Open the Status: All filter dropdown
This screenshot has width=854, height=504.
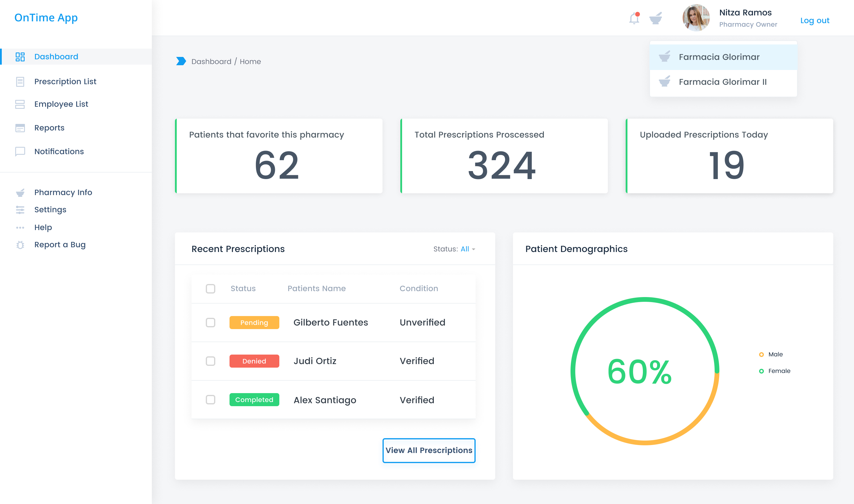[x=454, y=249]
